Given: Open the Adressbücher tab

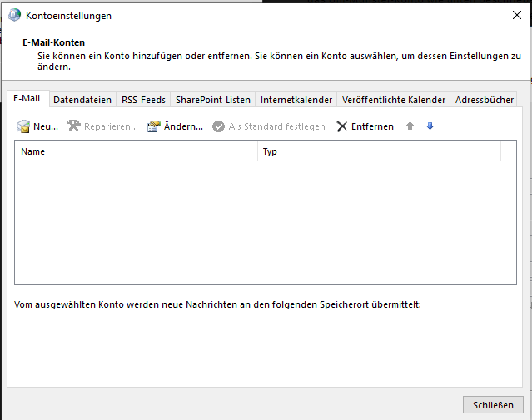Looking at the screenshot, I should pyautogui.click(x=484, y=100).
